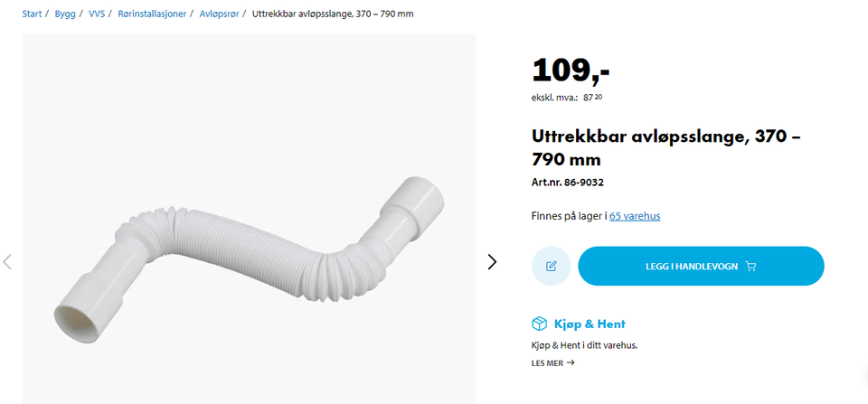
Task: Open the 65 varehus stock link
Action: tap(635, 216)
